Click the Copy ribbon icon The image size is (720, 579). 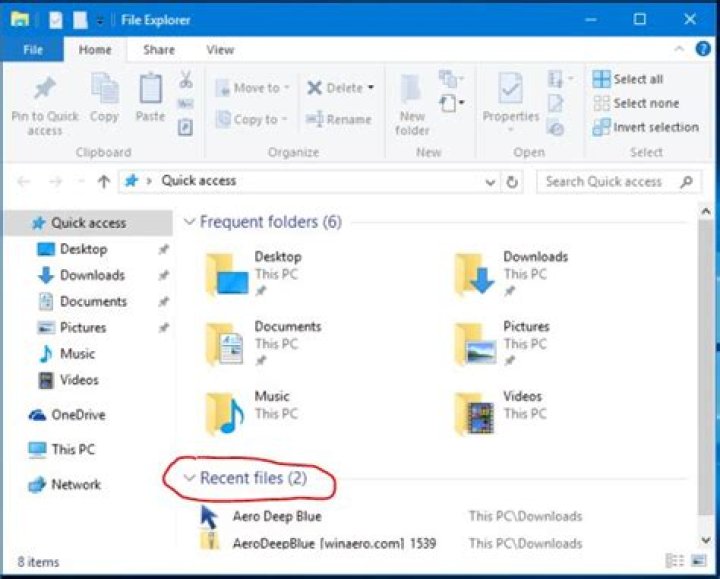[x=105, y=88]
